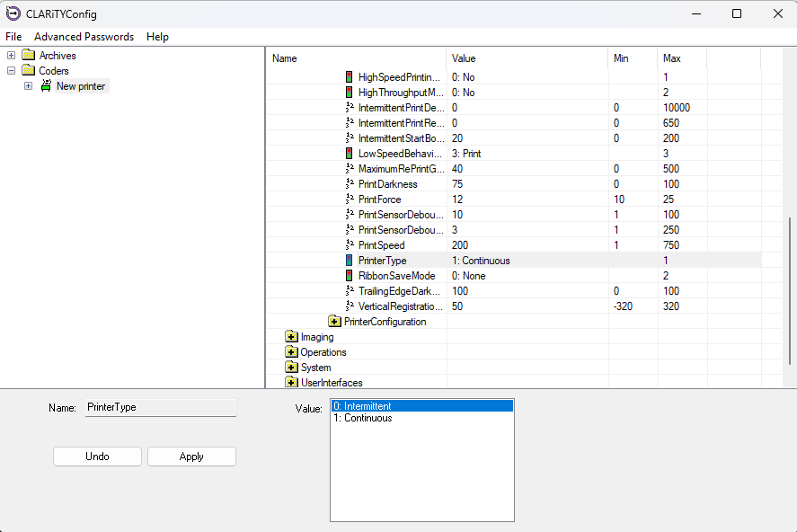
Task: Expand the PrinterConfiguration group
Action: [334, 322]
